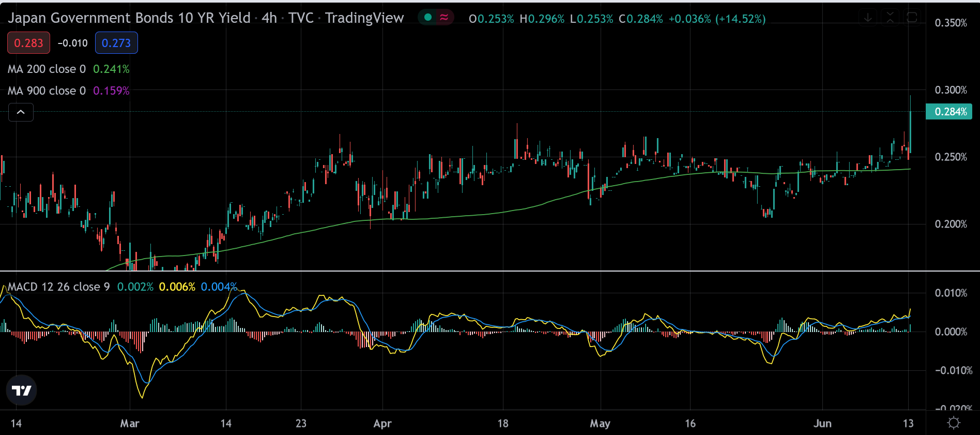Viewport: 980px width, 435px height.
Task: Click the 0.250% price axis label
Action: coord(951,157)
